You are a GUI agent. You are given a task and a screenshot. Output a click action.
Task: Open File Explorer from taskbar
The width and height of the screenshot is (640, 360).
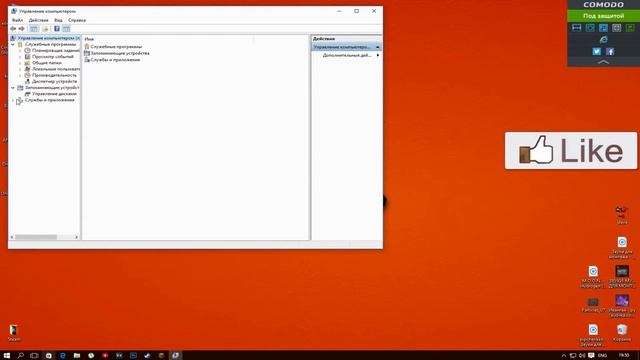[x=77, y=356]
